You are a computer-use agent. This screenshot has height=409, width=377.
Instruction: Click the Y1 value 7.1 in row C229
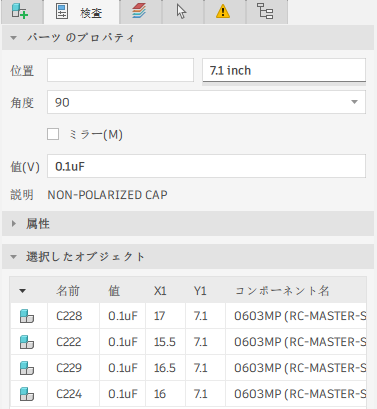[205, 368]
